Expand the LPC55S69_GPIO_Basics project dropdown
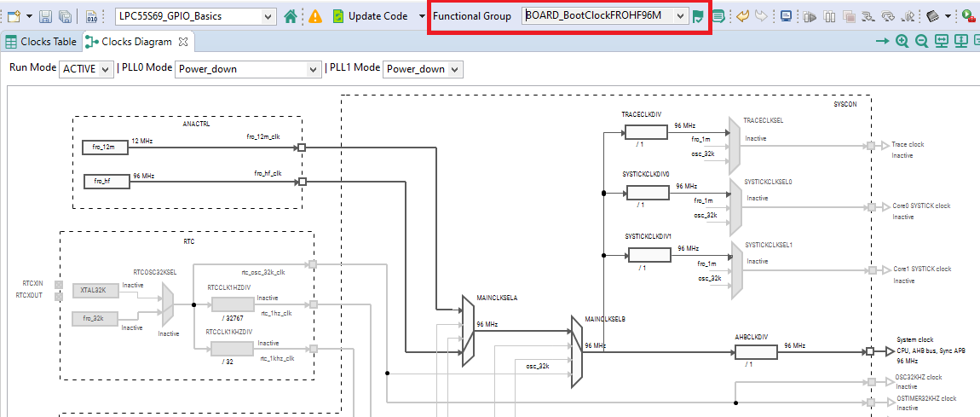This screenshot has width=980, height=417. tap(195, 16)
